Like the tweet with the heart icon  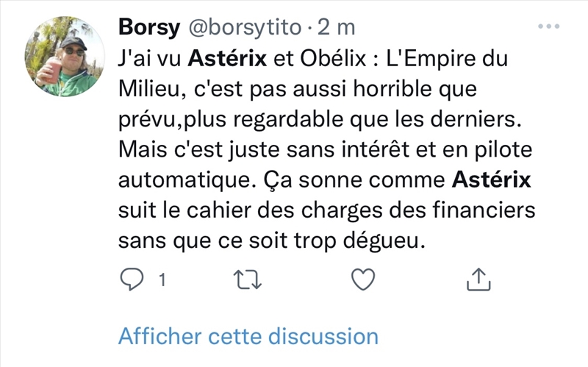(x=362, y=279)
